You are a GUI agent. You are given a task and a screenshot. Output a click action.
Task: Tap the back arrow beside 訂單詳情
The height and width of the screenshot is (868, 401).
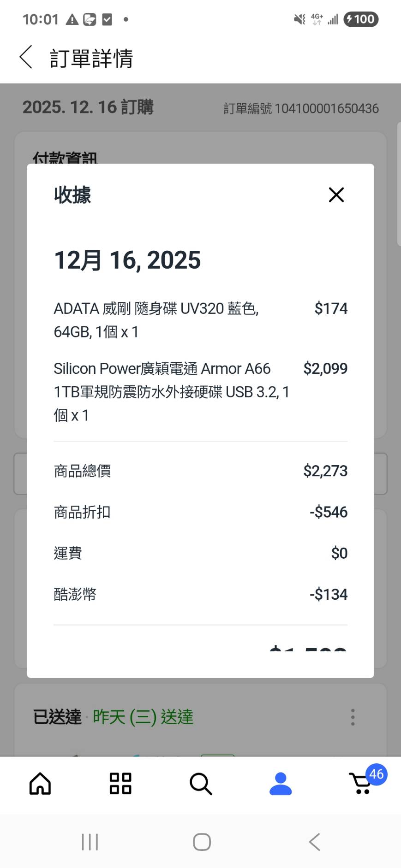click(26, 58)
